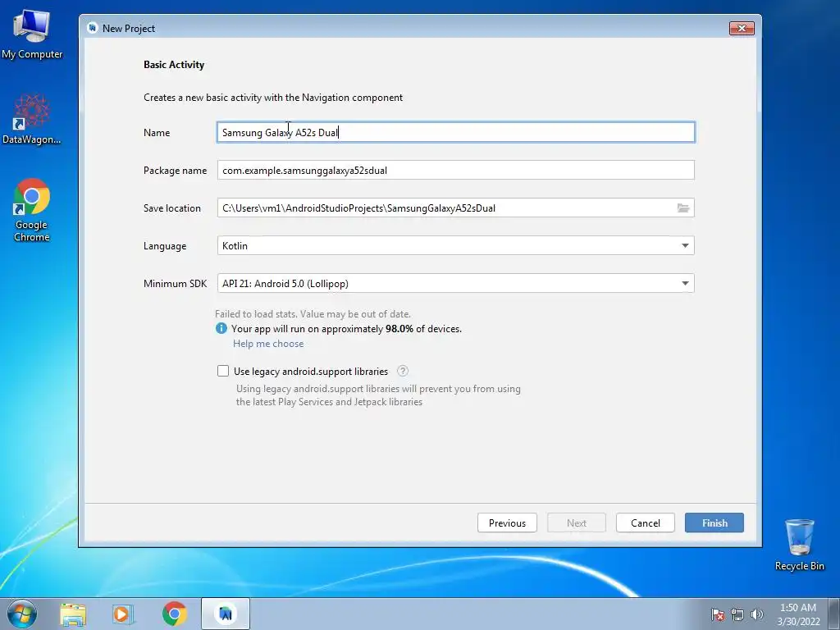Click the taskbar clock showing 1:50 AM
This screenshot has width=840, height=630.
point(798,614)
